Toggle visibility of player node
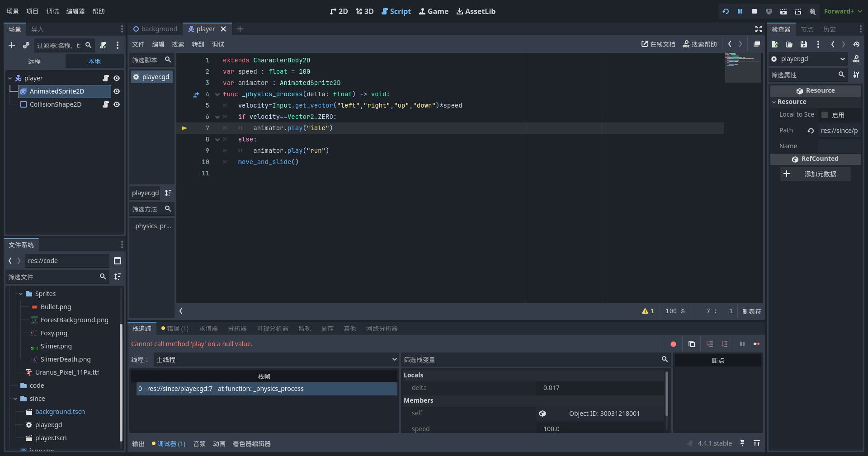Image resolution: width=868 pixels, height=456 pixels. (117, 78)
